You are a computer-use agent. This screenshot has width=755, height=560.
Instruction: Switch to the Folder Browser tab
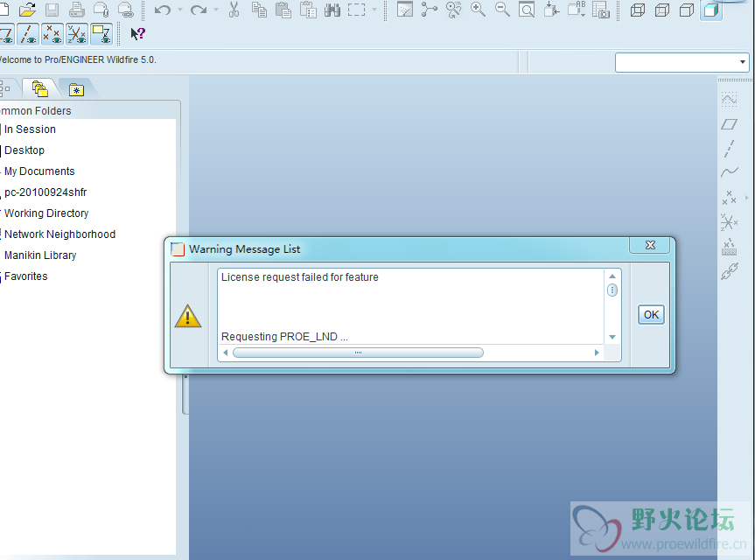40,88
